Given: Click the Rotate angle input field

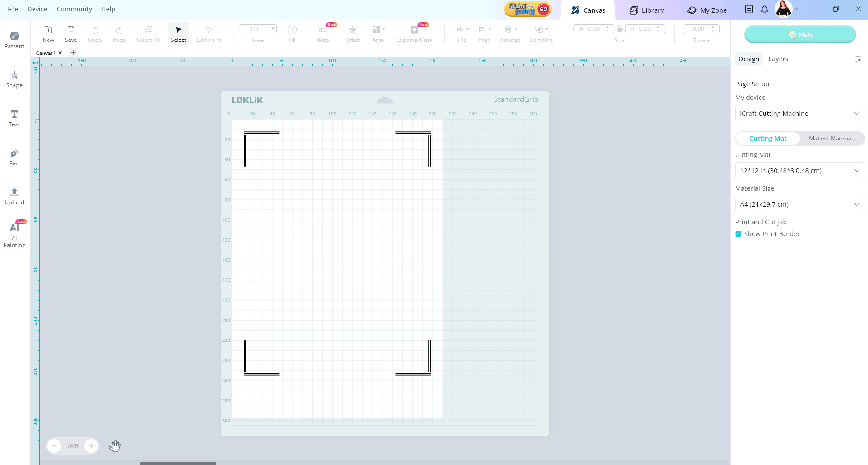Looking at the screenshot, I should [699, 29].
